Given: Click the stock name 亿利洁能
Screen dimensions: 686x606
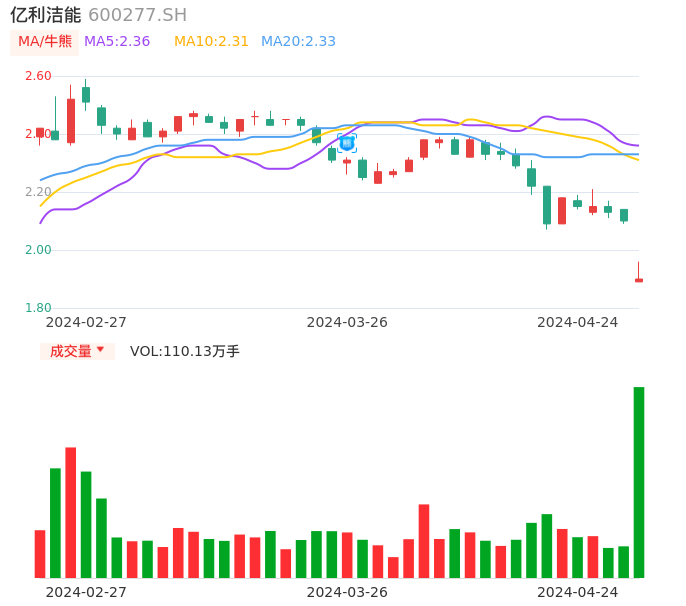Looking at the screenshot, I should pyautogui.click(x=46, y=15).
